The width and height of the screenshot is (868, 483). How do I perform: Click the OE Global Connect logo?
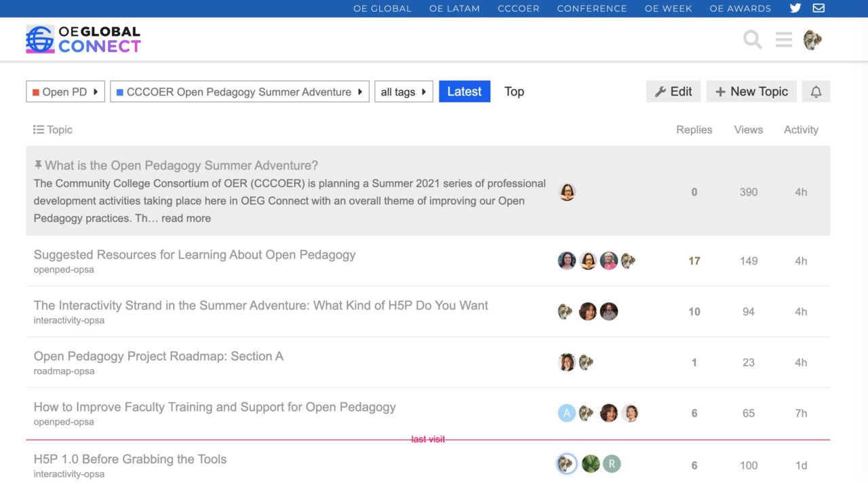(83, 39)
